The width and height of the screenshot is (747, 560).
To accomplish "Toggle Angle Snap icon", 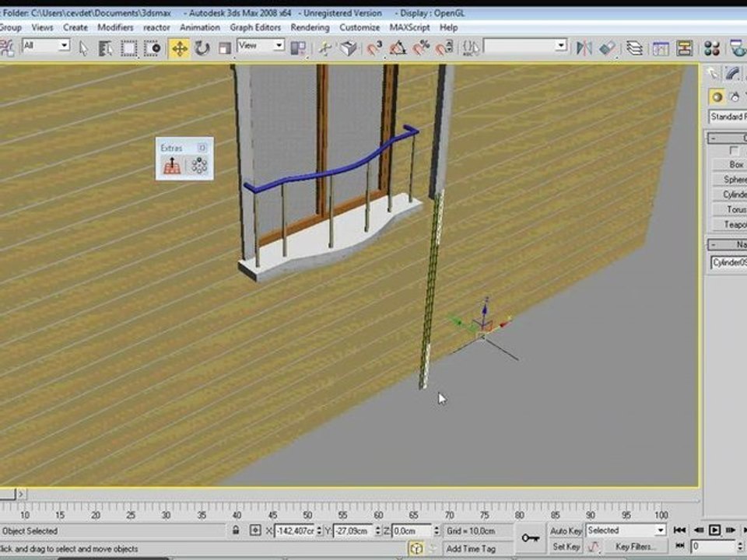I will (x=398, y=48).
